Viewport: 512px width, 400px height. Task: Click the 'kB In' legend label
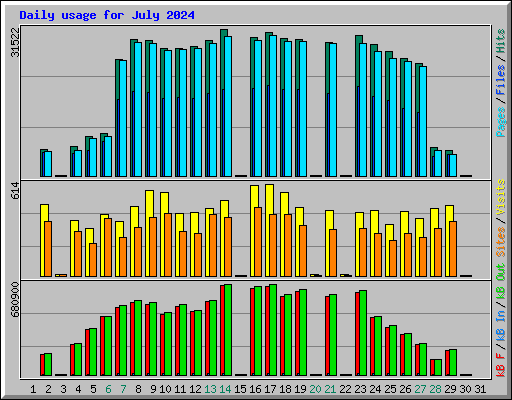[500, 327]
